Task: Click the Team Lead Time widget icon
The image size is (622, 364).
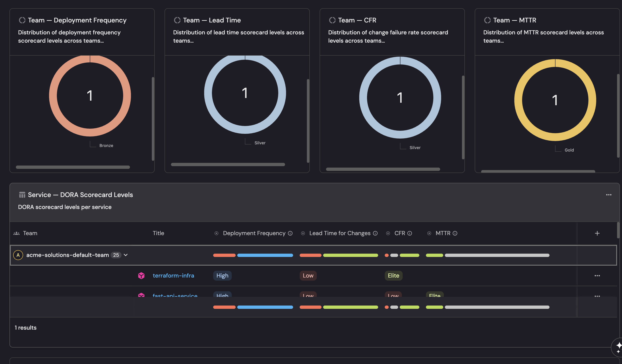Action: point(177,20)
